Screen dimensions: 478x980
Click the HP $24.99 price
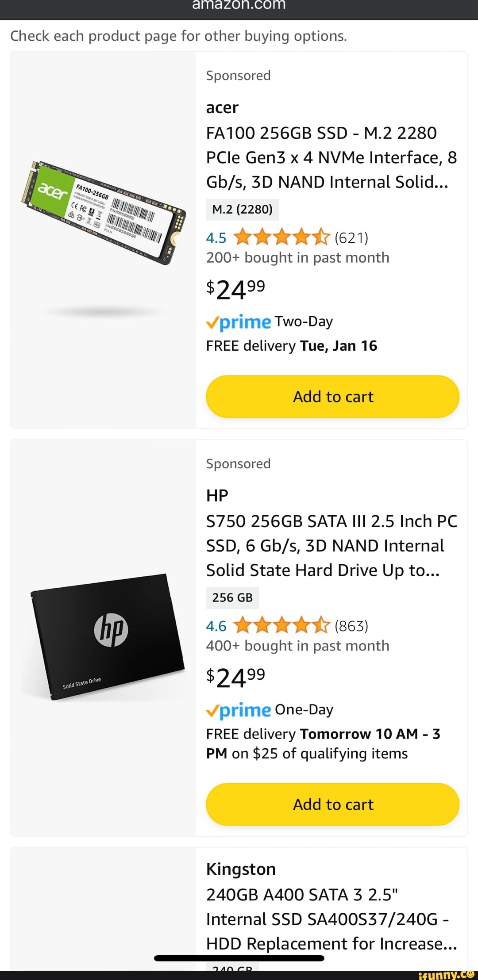coord(235,678)
